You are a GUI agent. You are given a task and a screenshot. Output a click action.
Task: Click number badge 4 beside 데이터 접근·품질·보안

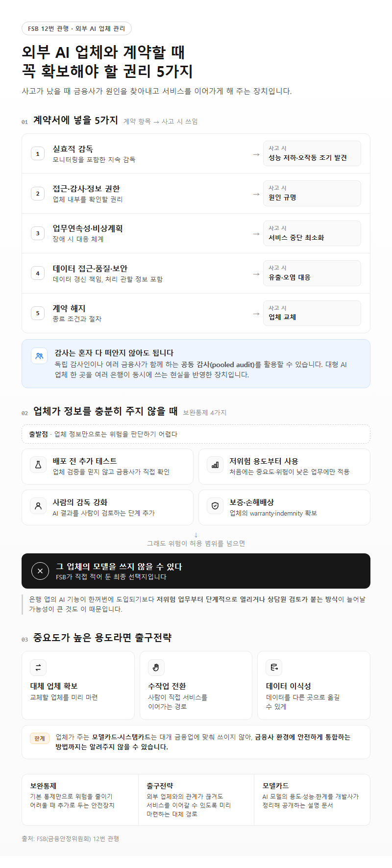pos(38,273)
